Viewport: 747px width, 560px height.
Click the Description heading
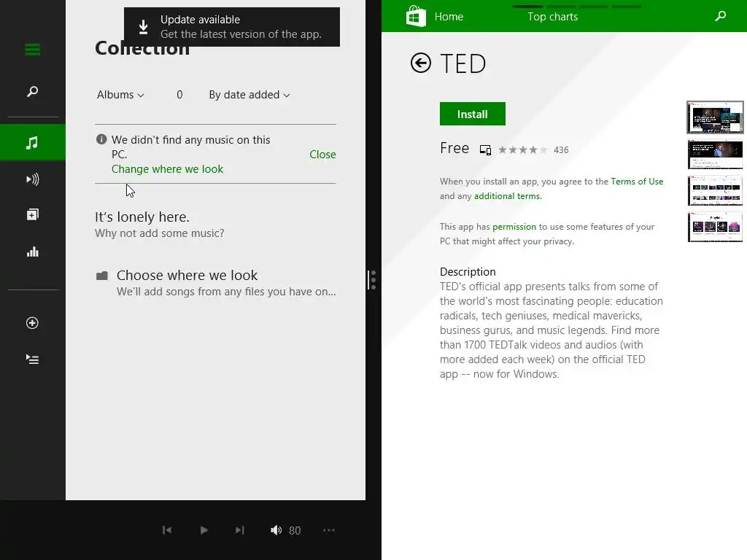click(x=468, y=271)
